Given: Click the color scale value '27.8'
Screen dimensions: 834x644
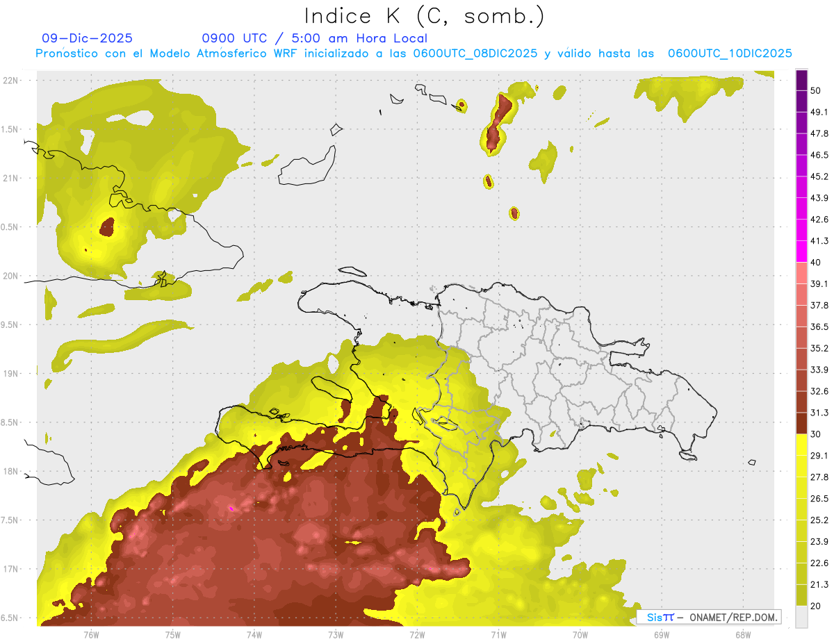Looking at the screenshot, I should pyautogui.click(x=820, y=478).
